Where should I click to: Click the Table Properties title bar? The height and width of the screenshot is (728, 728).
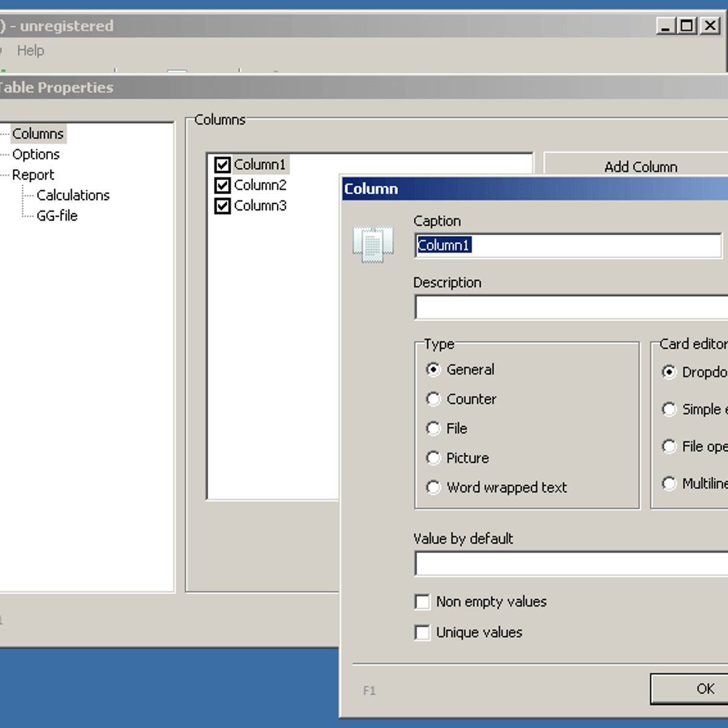(364, 87)
